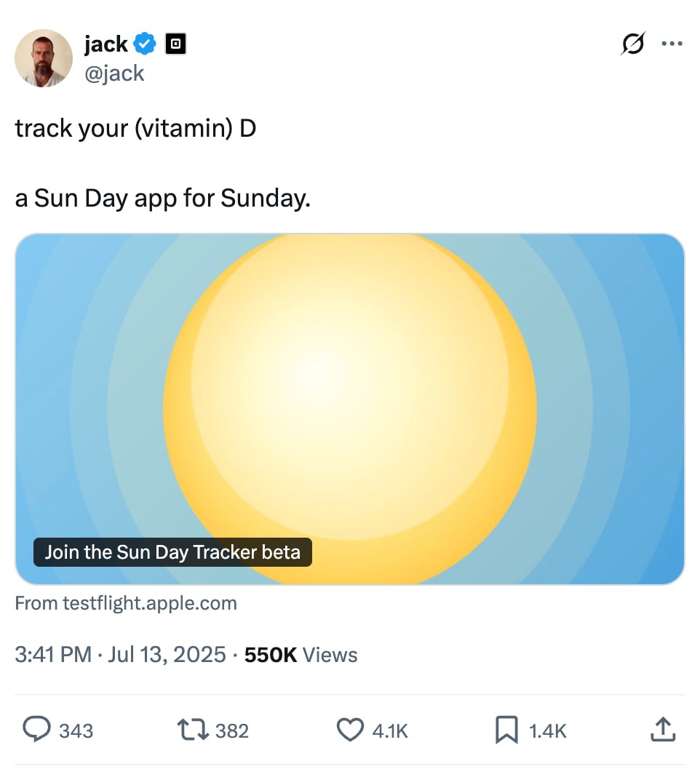Viewport: 700px width, 777px height.
Task: View the 550K Views analytics
Action: (301, 655)
